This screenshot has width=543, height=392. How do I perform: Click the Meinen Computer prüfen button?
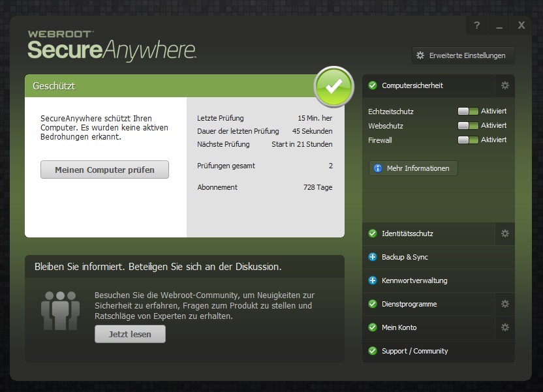pyautogui.click(x=104, y=170)
